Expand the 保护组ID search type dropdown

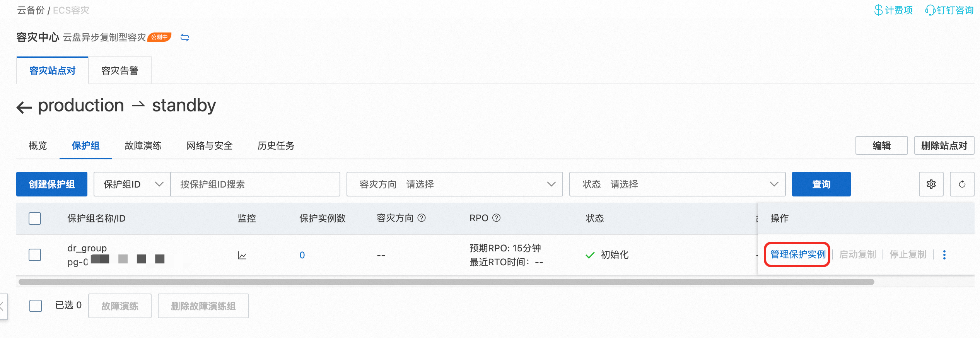click(132, 184)
